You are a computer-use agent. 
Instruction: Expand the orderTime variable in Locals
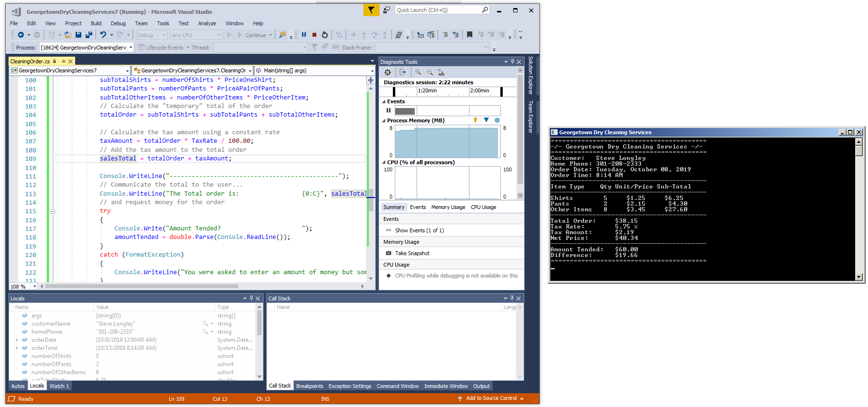[17, 348]
